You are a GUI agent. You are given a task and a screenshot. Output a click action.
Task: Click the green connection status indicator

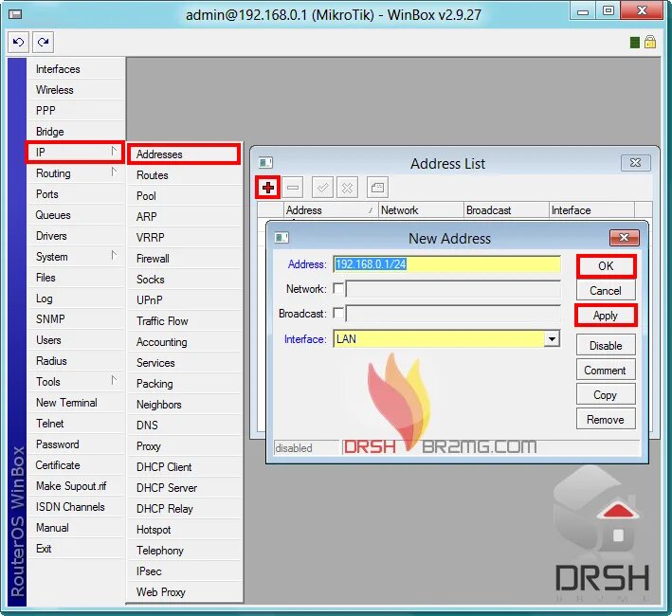[x=635, y=43]
